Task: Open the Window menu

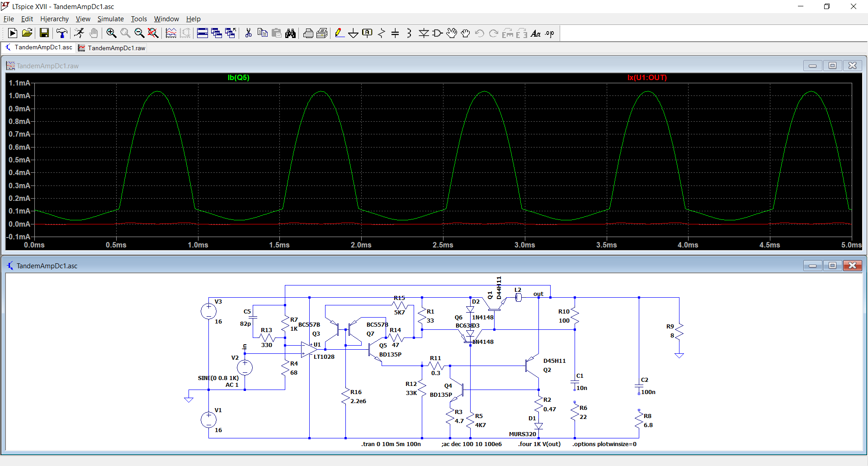Action: click(x=166, y=19)
